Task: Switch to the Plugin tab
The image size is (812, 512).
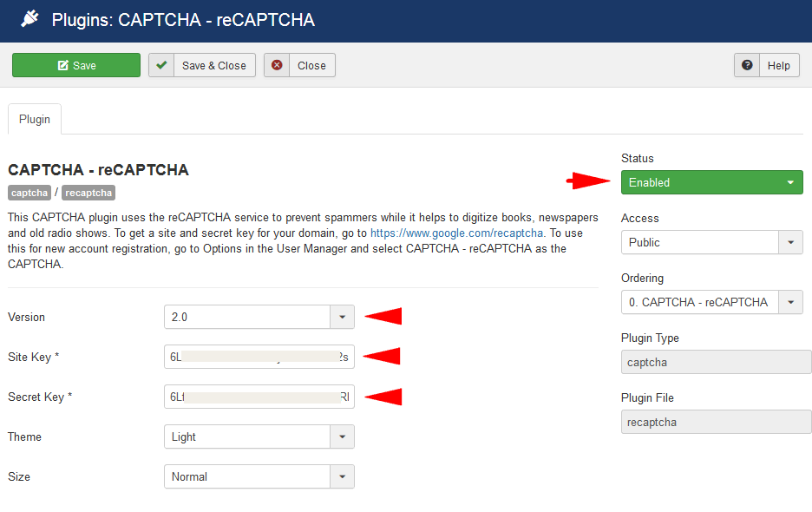Action: click(35, 119)
